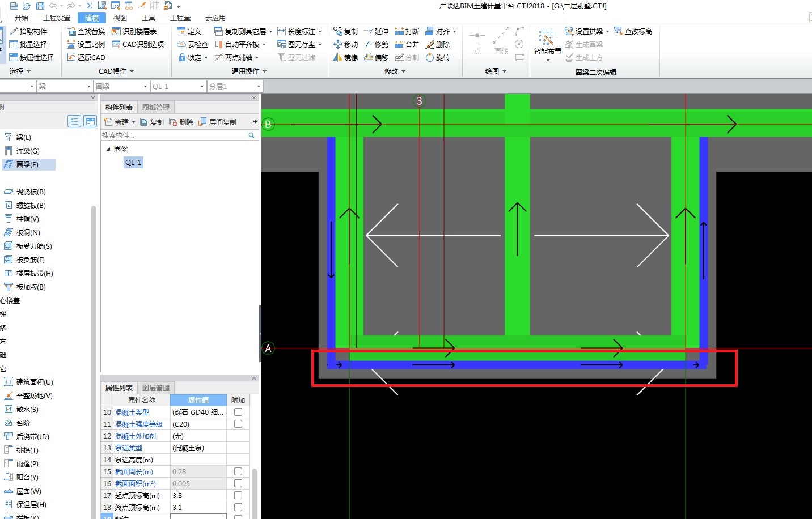Click the 合并 merge tool
The image size is (812, 519).
(407, 44)
